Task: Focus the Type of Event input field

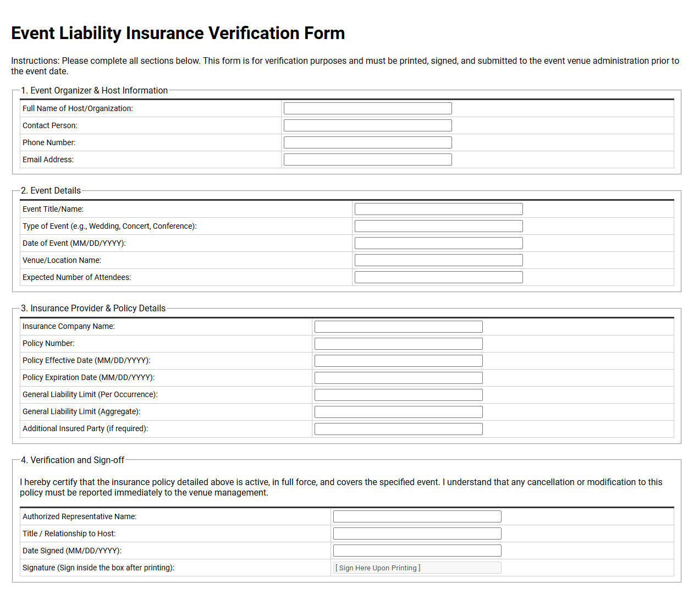Action: point(439,226)
